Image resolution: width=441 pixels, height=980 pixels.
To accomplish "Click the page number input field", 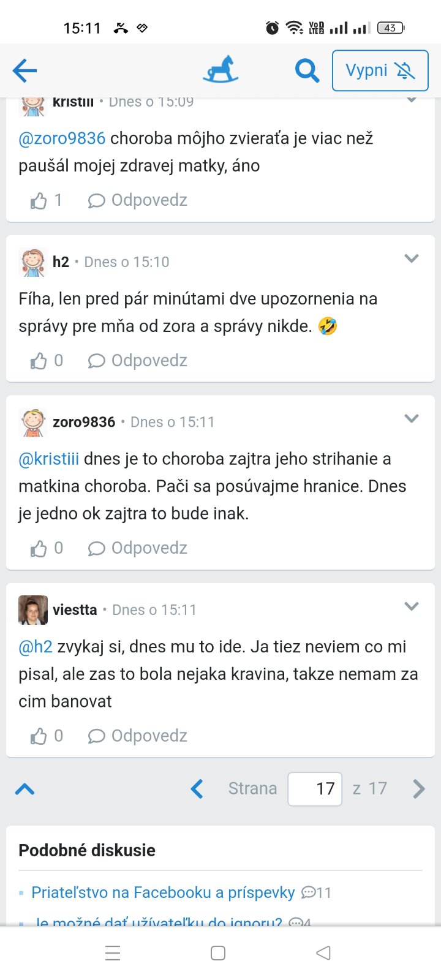I will point(315,788).
